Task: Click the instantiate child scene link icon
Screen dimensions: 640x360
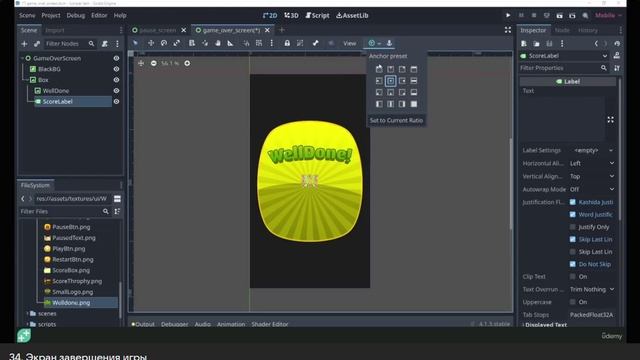Action: point(37,44)
